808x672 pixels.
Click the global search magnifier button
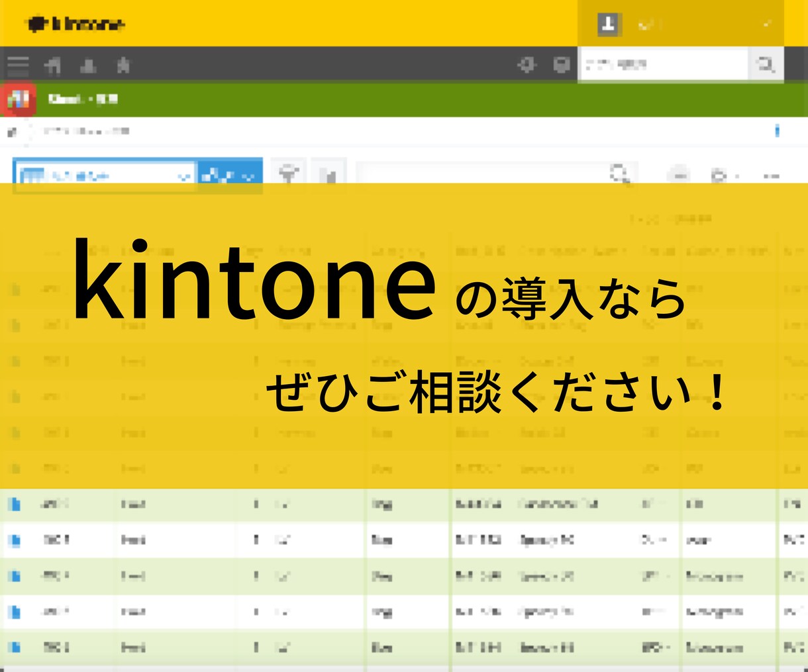click(x=766, y=64)
